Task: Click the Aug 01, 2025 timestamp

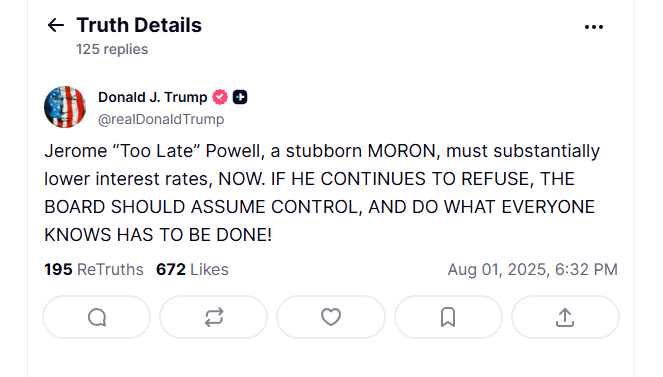Action: click(x=533, y=270)
